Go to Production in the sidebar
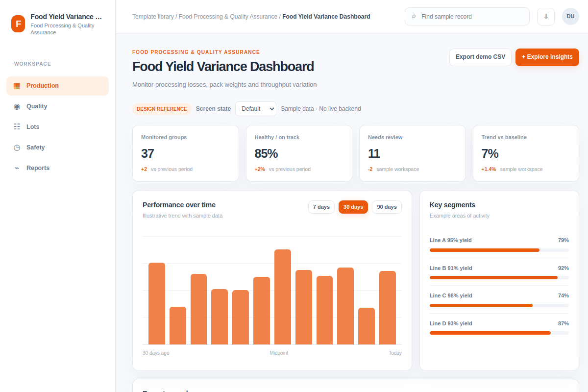Image resolution: width=588 pixels, height=392 pixels. click(57, 86)
